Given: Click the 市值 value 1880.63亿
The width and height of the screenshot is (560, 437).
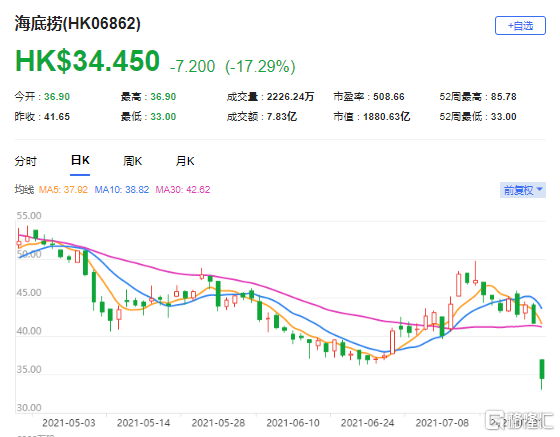Looking at the screenshot, I should pyautogui.click(x=386, y=117).
